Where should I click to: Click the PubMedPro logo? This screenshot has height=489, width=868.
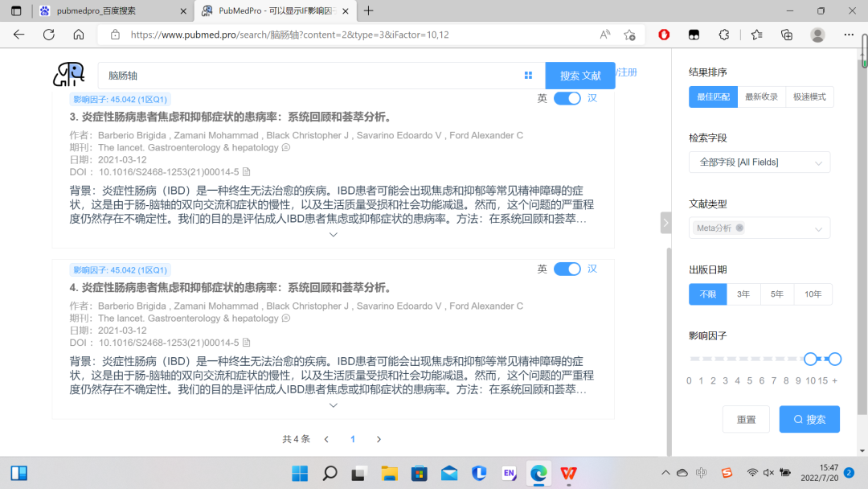[68, 74]
